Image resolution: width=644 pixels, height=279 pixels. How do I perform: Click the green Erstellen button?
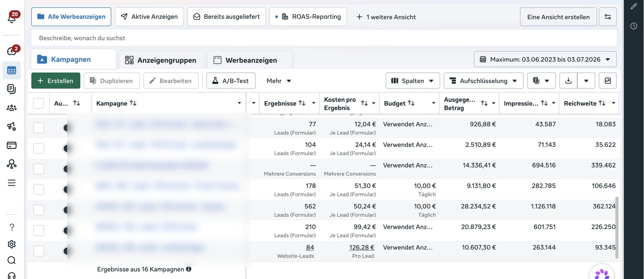(56, 81)
